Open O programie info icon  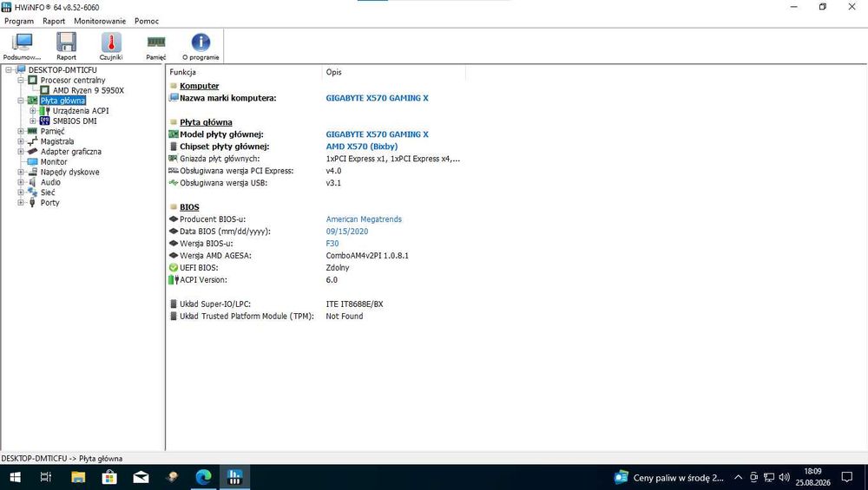201,42
